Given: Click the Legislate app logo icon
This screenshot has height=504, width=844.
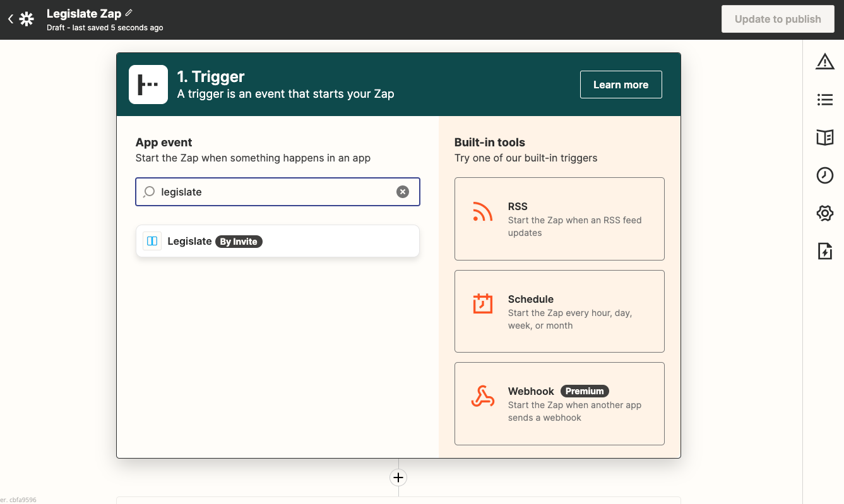Looking at the screenshot, I should pyautogui.click(x=152, y=241).
